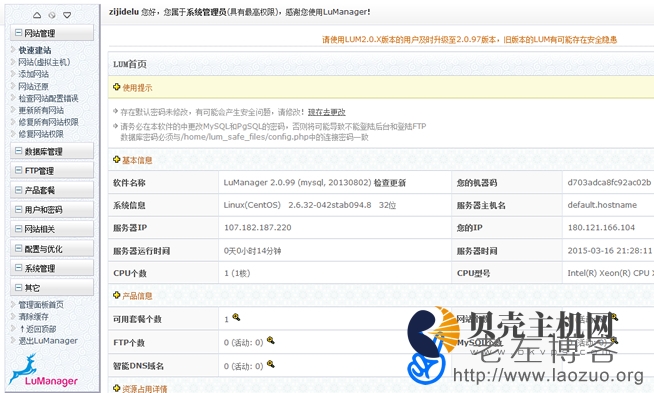Image resolution: width=654 pixels, height=393 pixels.
Task: Click 检查更新 next to software version
Action: pyautogui.click(x=390, y=183)
